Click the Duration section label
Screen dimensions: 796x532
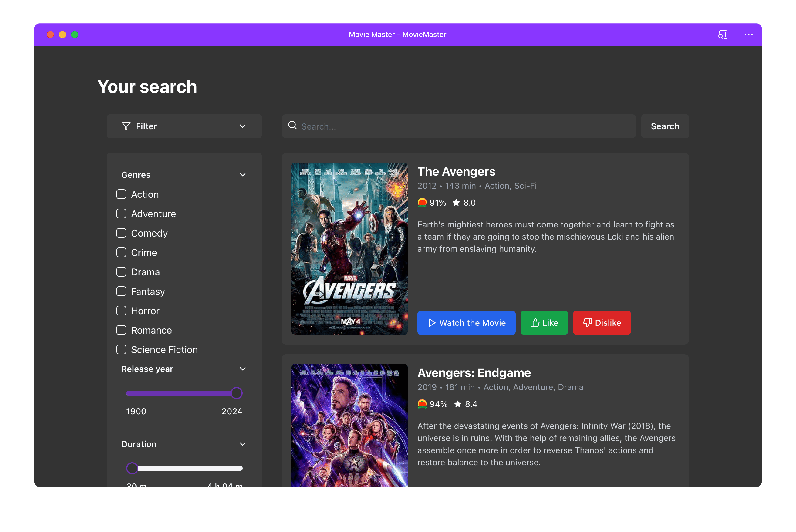pyautogui.click(x=139, y=444)
